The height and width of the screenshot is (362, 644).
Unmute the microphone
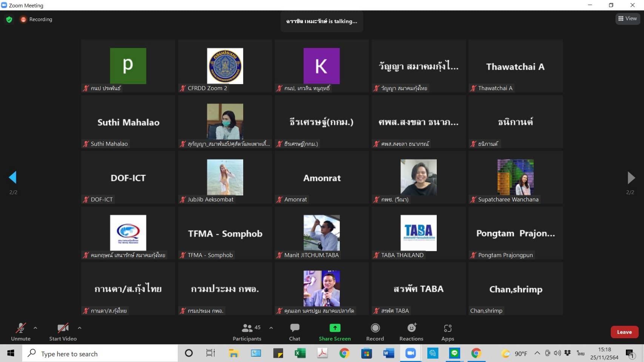[x=21, y=332]
